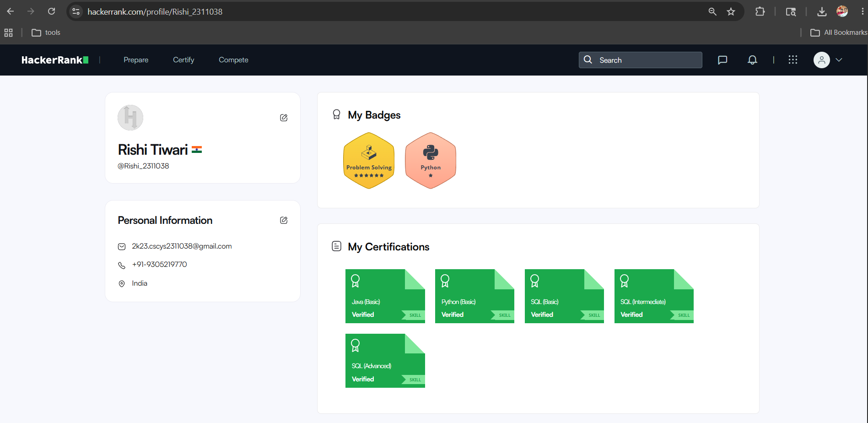Open the SQL (Basic) certificate

(564, 296)
